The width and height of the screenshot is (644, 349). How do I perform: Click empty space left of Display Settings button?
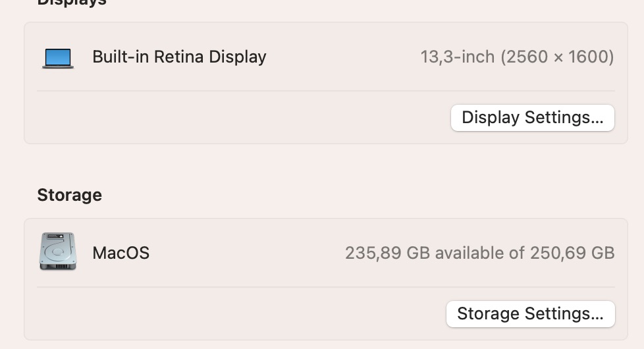coord(237,118)
